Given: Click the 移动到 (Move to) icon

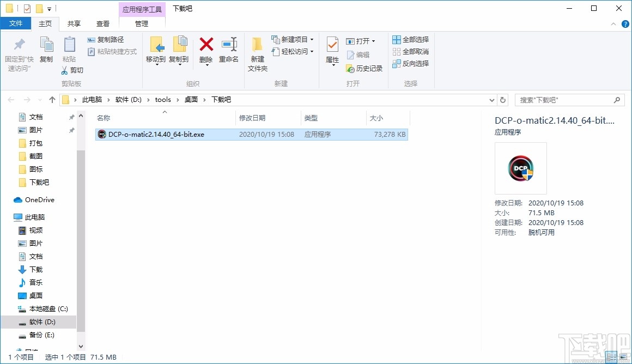Looking at the screenshot, I should 156,51.
